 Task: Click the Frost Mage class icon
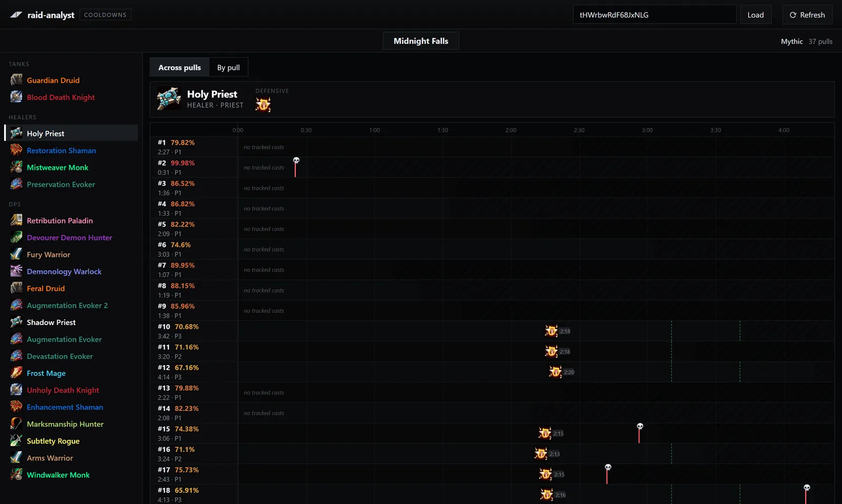(16, 373)
